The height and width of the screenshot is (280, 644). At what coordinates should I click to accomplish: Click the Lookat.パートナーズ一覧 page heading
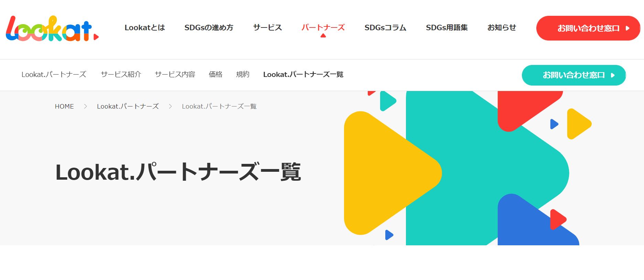pyautogui.click(x=178, y=172)
